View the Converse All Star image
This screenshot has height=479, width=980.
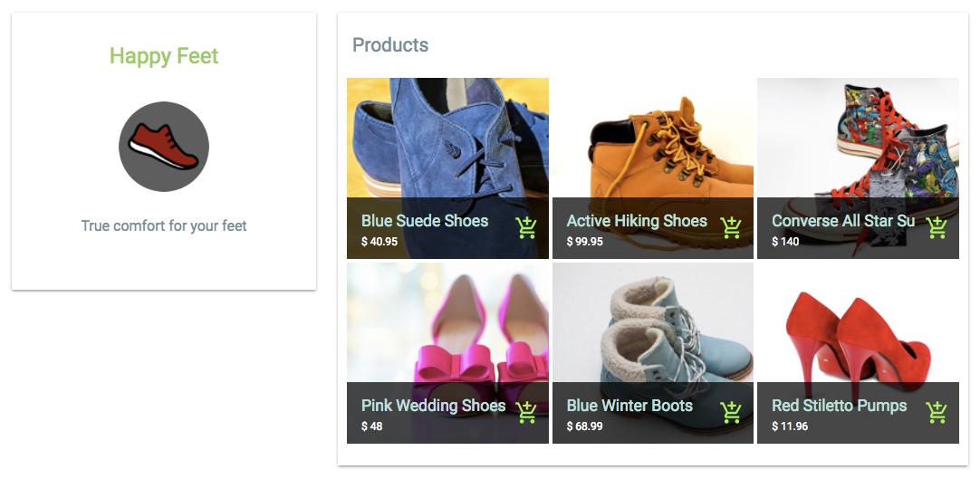pos(858,136)
